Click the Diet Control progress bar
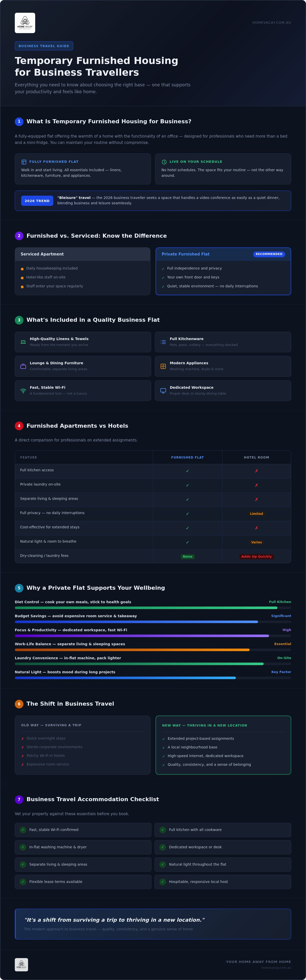This screenshot has height=980, width=306. (x=153, y=608)
